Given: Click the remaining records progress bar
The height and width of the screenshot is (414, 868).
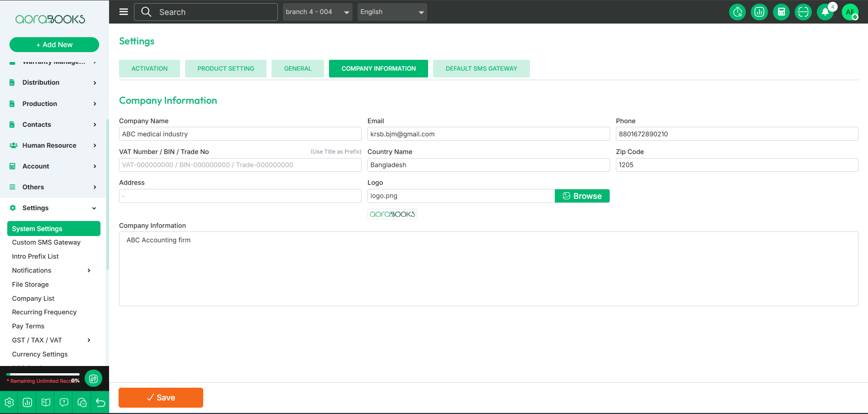Looking at the screenshot, I should click(43, 375).
